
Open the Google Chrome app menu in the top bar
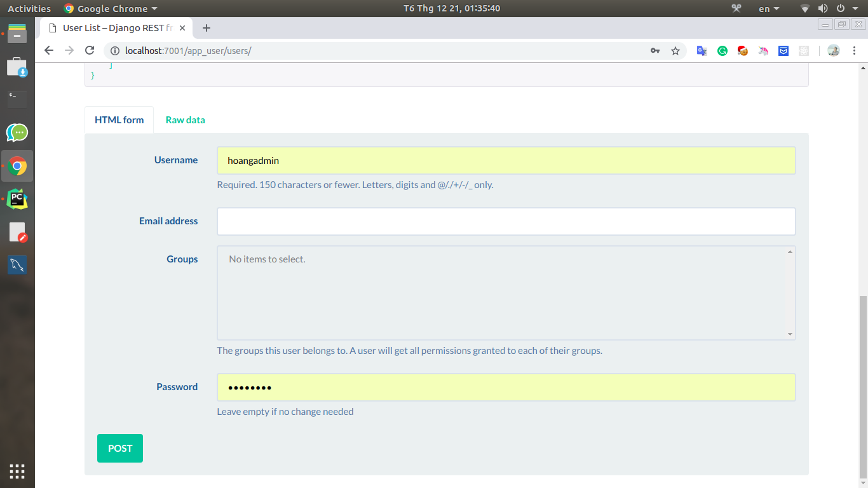pyautogui.click(x=111, y=8)
